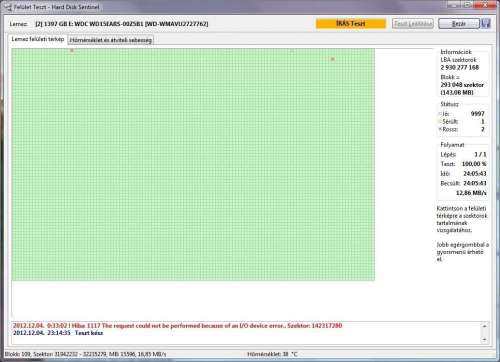Click the "Kattintson a felületi térképre" hint text

pos(462,219)
